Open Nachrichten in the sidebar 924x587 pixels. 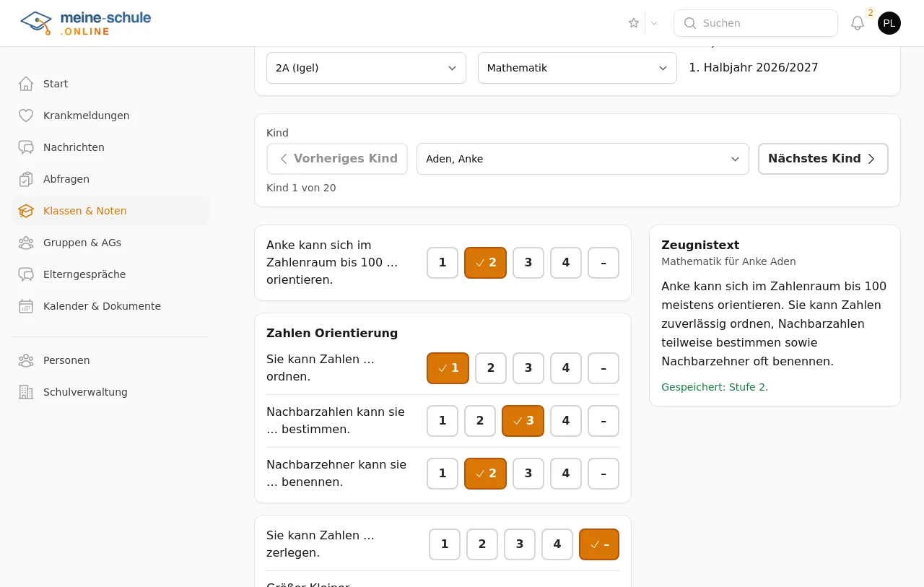[x=110, y=147]
